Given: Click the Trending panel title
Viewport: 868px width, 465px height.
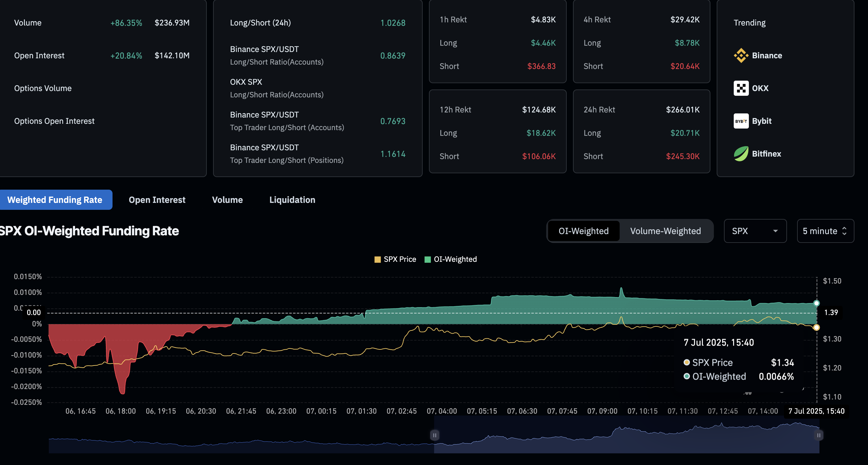Looking at the screenshot, I should pos(749,23).
